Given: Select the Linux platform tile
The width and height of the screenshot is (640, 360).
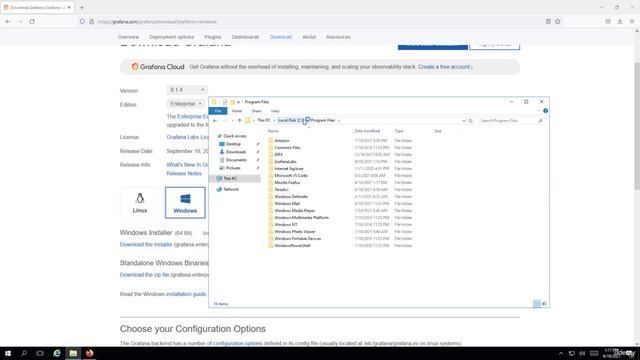Looking at the screenshot, I should coord(140,202).
